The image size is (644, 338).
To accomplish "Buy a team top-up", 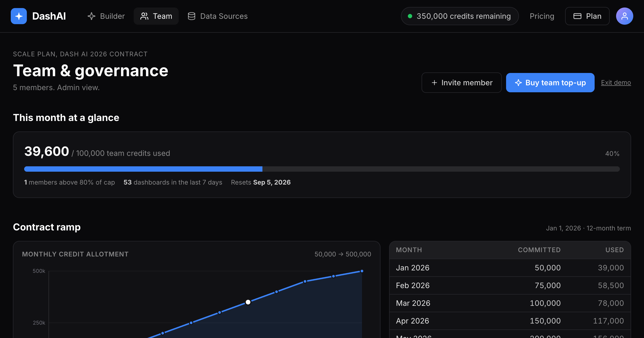I will pos(550,83).
